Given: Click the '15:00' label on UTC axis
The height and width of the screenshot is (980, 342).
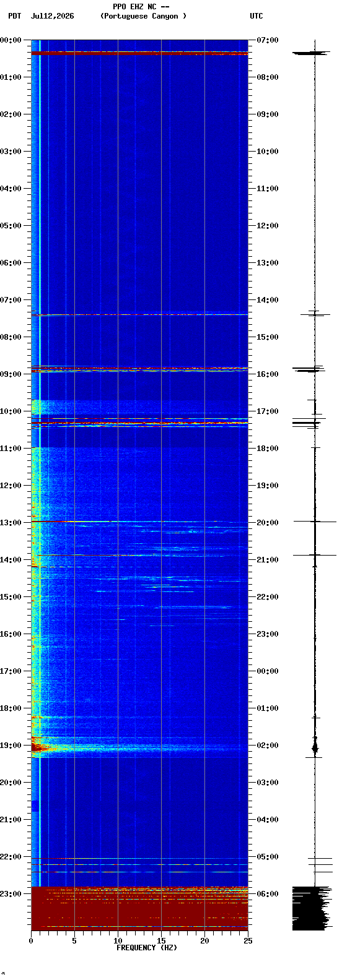Looking at the screenshot, I should tap(268, 337).
